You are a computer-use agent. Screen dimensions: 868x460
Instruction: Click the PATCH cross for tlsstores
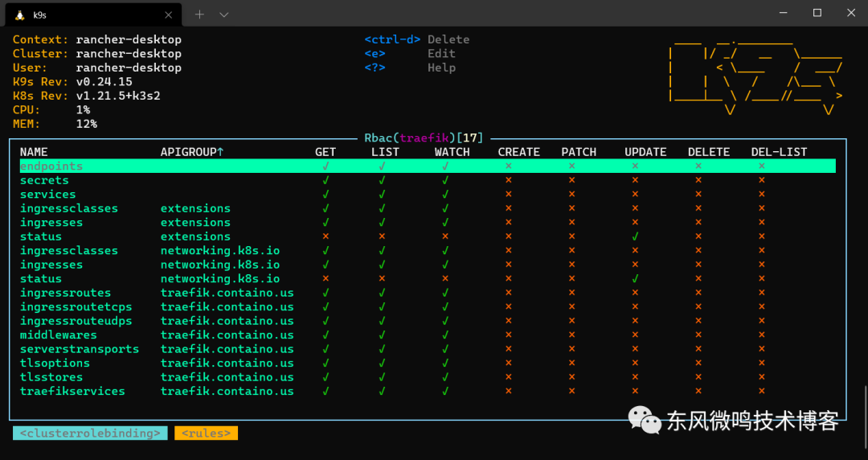click(572, 377)
